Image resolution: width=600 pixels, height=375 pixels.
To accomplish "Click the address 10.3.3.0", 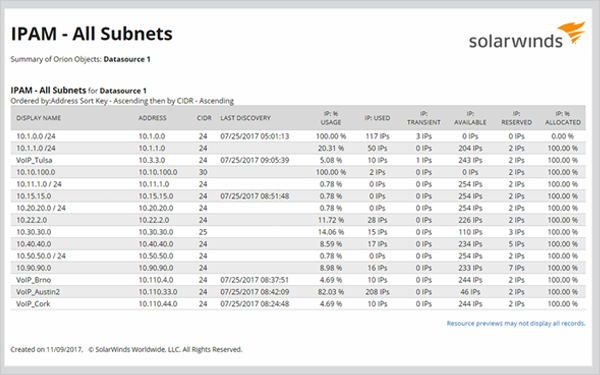I will tap(152, 160).
